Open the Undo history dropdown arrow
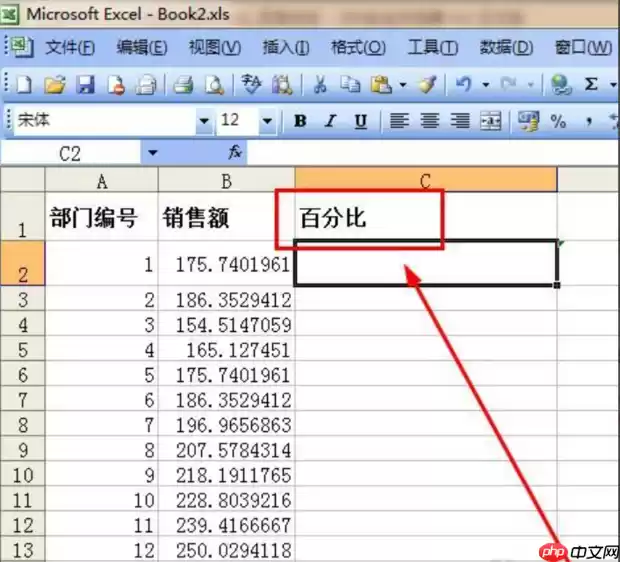The height and width of the screenshot is (562, 620). [x=486, y=85]
